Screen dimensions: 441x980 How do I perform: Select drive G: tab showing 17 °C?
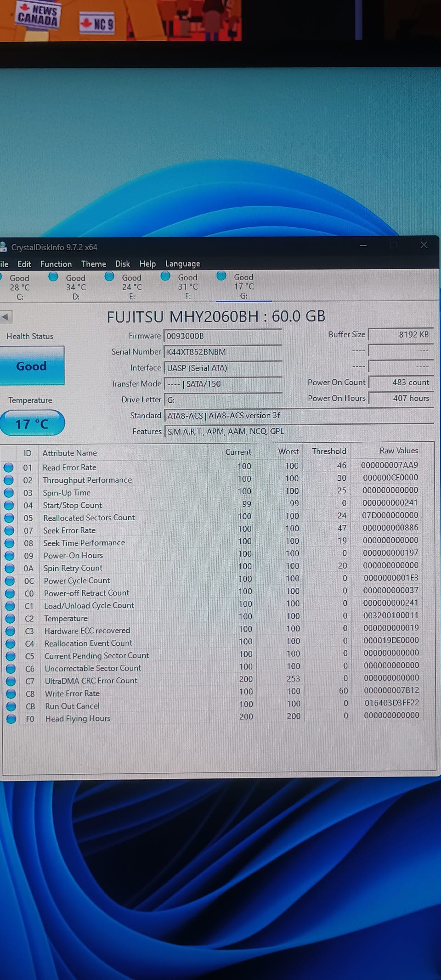click(244, 287)
